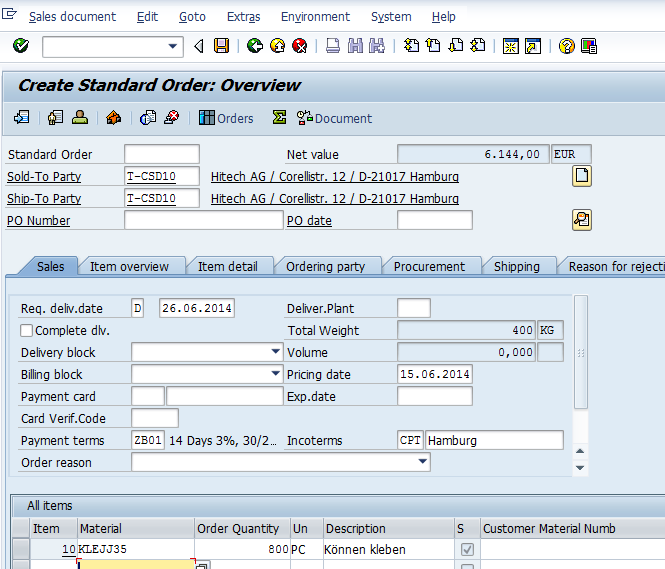The height and width of the screenshot is (569, 665).
Task: Go to Last Page icon
Action: point(478,45)
